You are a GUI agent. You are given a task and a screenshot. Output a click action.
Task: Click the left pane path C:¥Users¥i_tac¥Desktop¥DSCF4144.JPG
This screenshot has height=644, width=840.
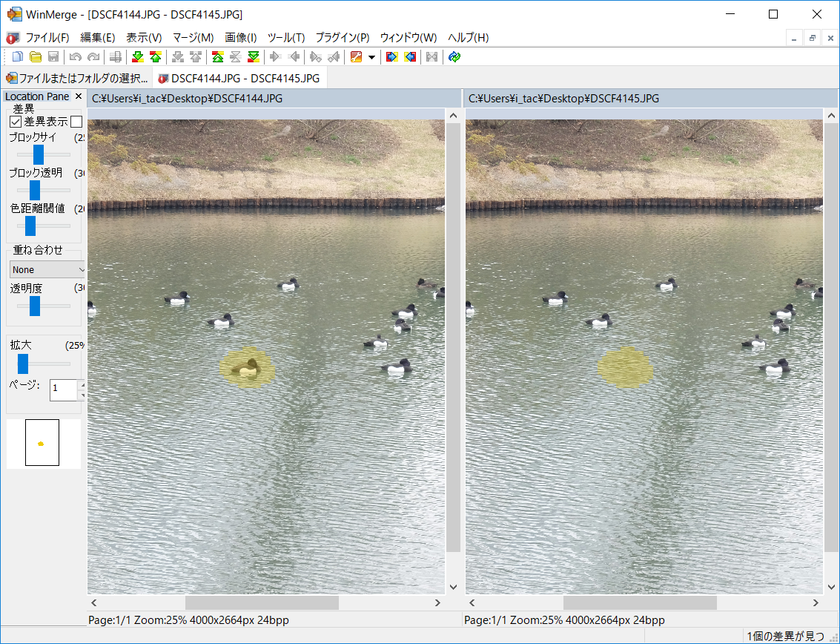(x=188, y=98)
